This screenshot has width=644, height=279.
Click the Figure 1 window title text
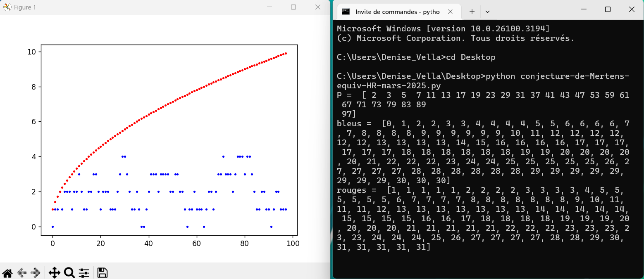pyautogui.click(x=25, y=7)
